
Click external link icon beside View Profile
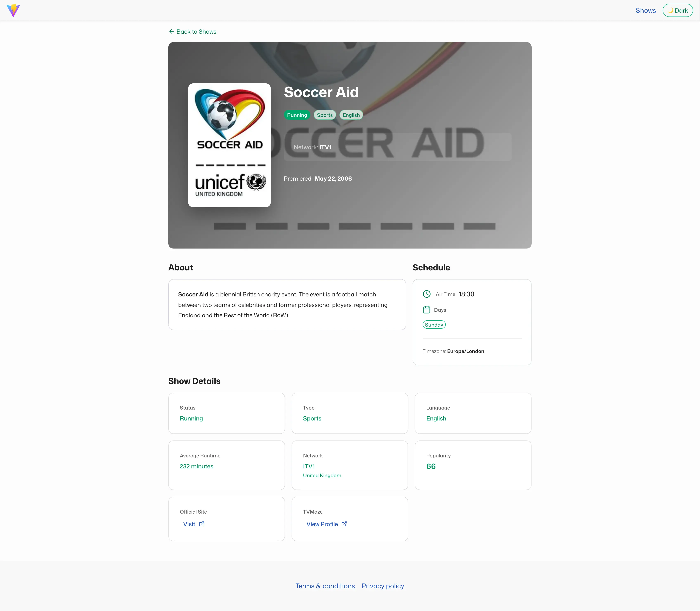[344, 524]
